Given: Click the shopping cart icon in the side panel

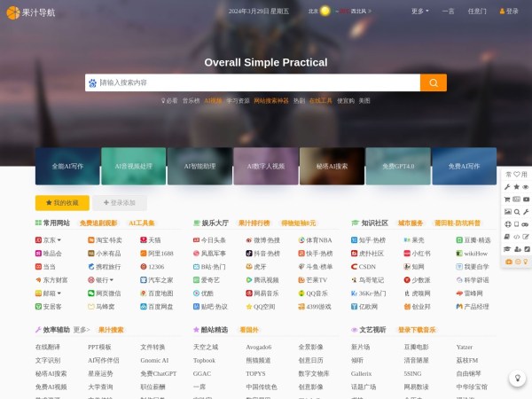Looking at the screenshot, I should click(507, 199).
